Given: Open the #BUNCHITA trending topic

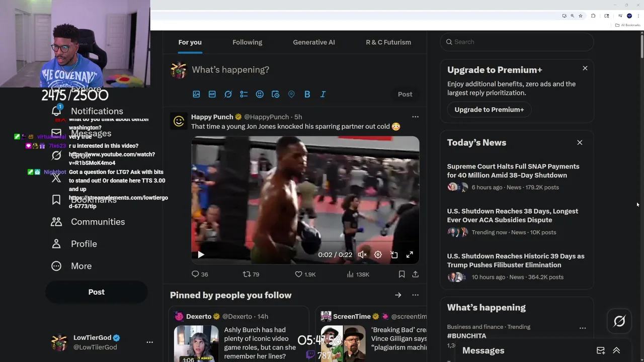Looking at the screenshot, I should [467, 336].
